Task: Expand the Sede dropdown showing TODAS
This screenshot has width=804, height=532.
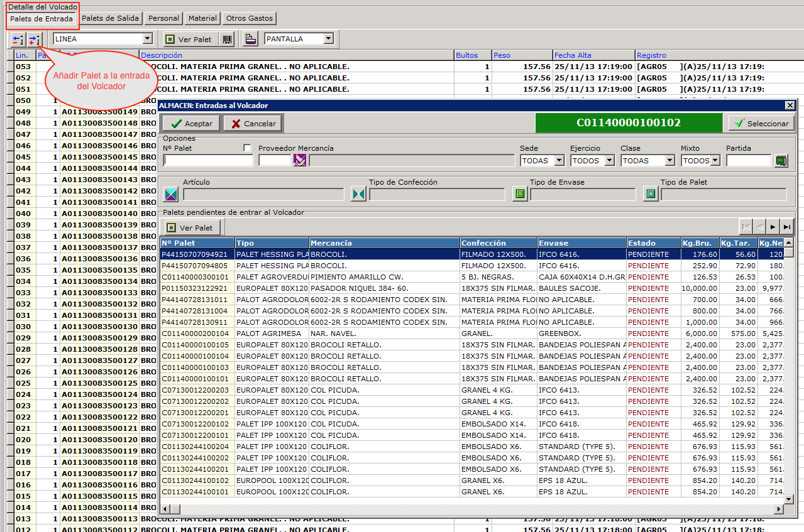Action: point(559,161)
